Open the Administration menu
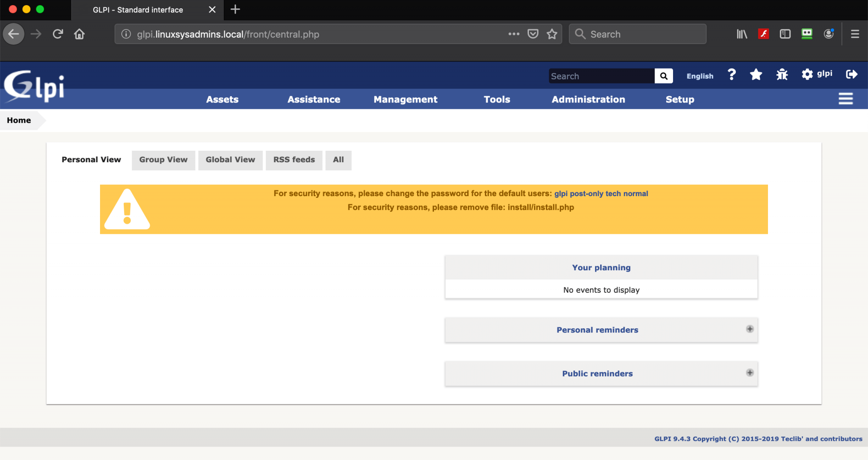 [x=588, y=100]
